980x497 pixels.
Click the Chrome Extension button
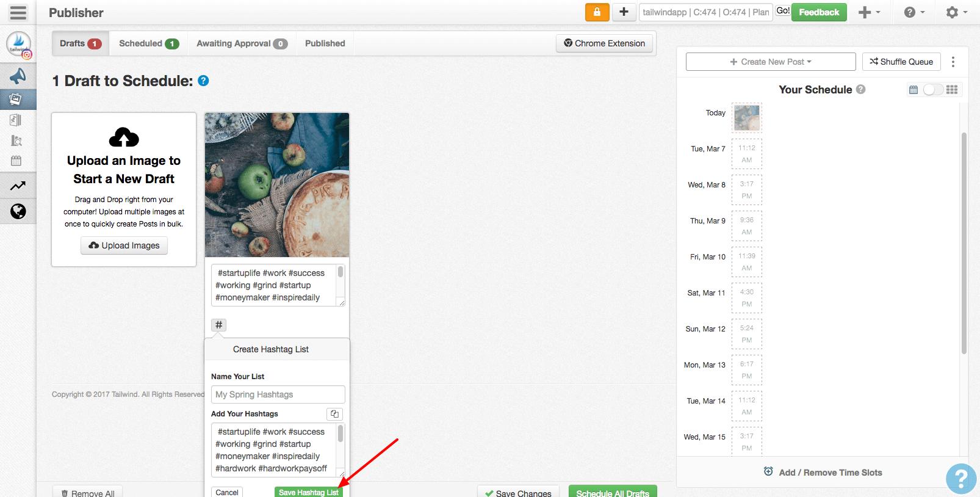604,43
